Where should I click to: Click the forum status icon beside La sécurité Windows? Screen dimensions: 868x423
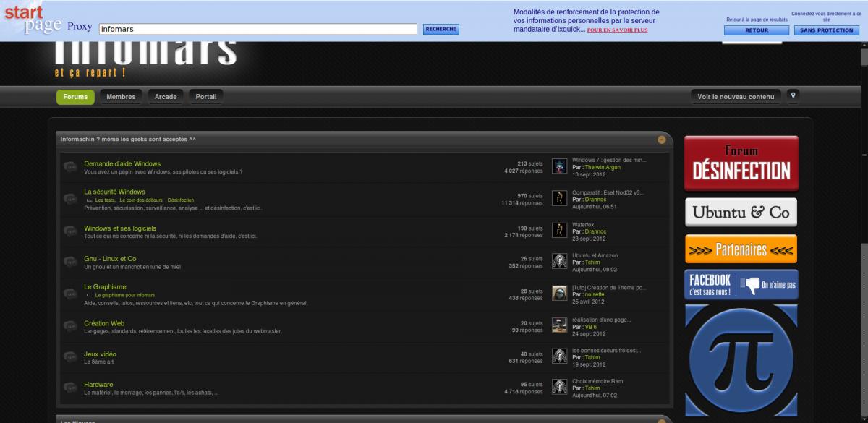pyautogui.click(x=70, y=199)
